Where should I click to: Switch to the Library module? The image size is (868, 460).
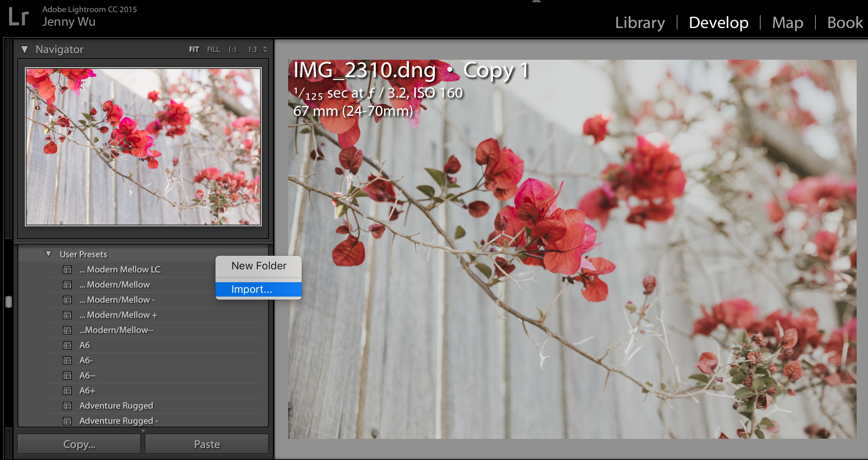[640, 22]
